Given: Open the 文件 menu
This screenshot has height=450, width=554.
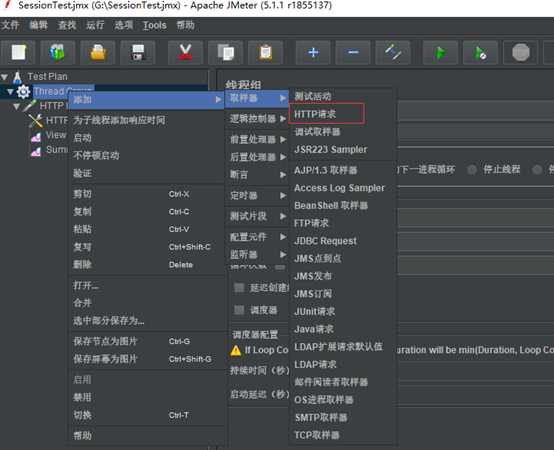Looking at the screenshot, I should tap(10, 25).
